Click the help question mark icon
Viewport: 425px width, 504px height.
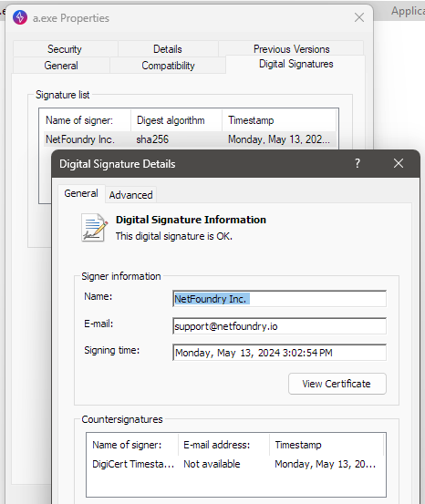point(358,164)
